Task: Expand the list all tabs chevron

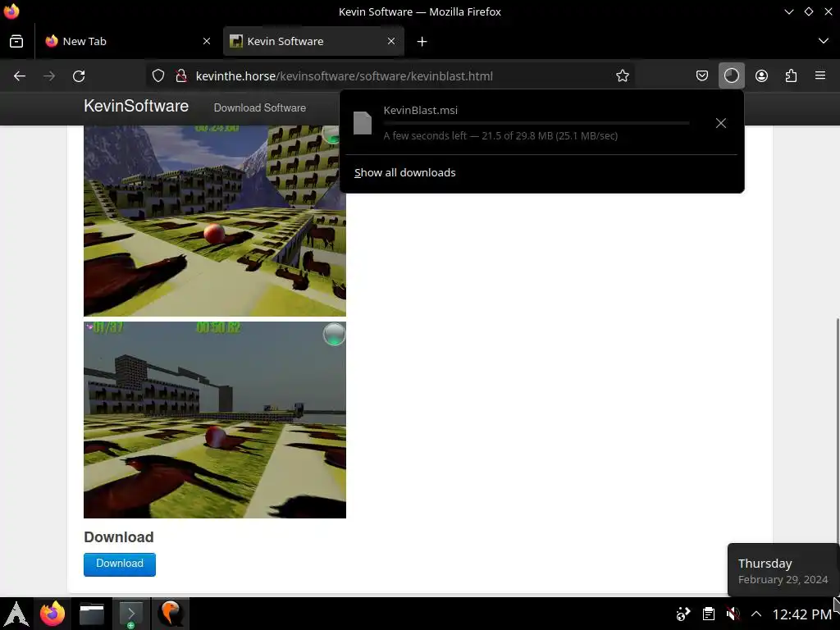Action: click(x=824, y=41)
